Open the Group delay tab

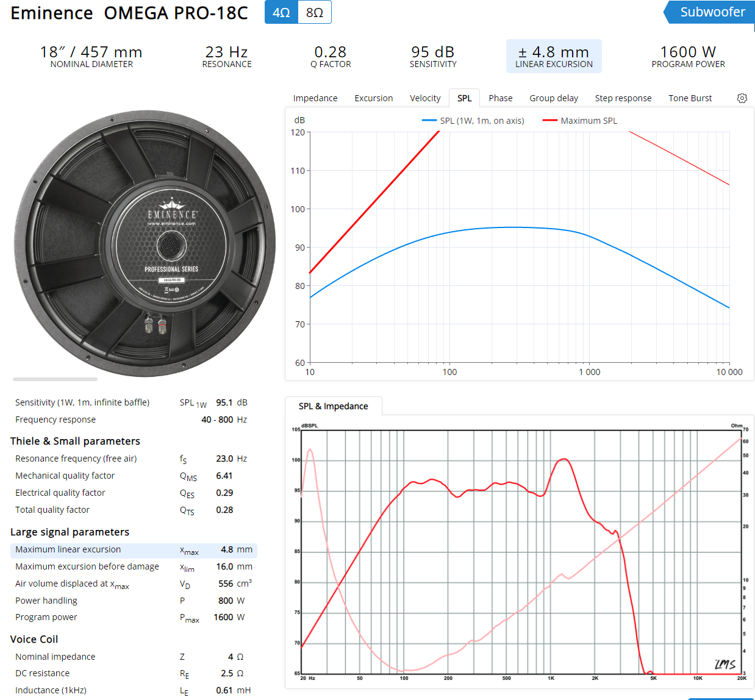554,98
